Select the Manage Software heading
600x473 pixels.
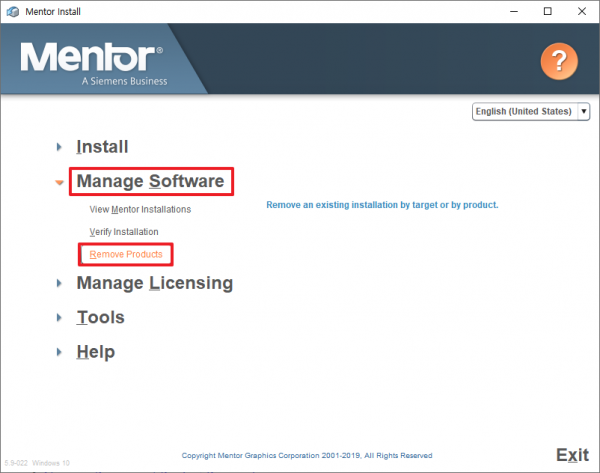point(150,181)
